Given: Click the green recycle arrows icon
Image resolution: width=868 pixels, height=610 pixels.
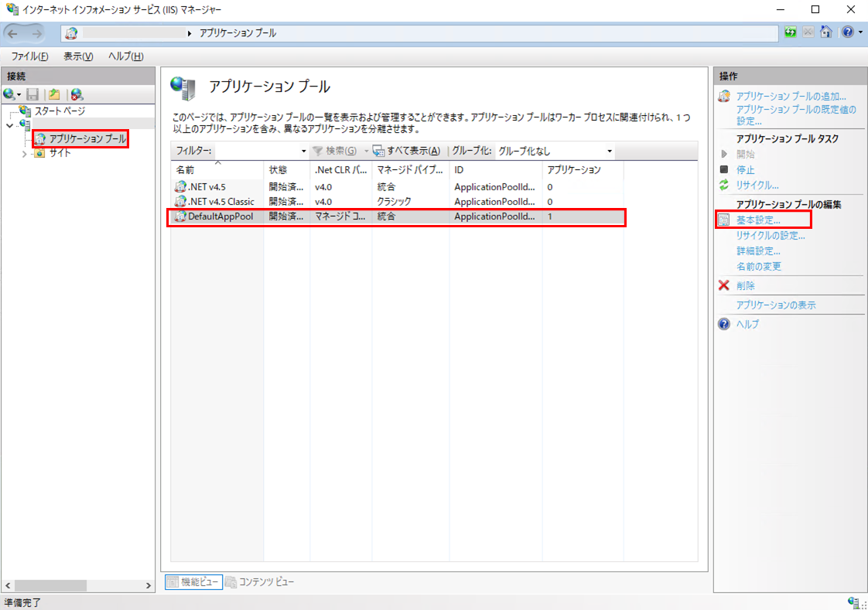Looking at the screenshot, I should coord(724,186).
